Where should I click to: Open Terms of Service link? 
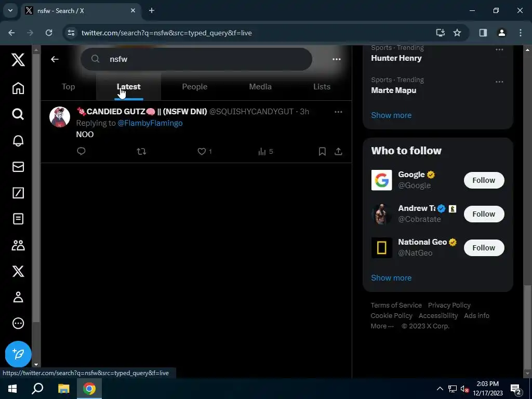[396, 305]
